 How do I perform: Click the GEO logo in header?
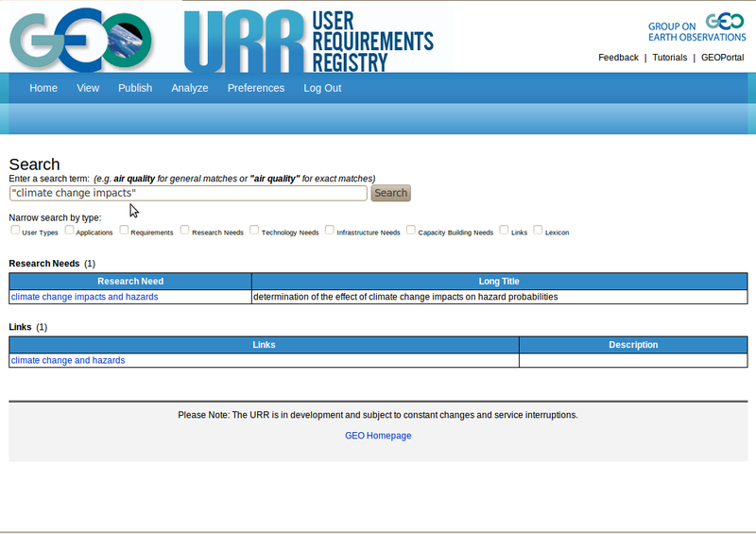point(80,38)
